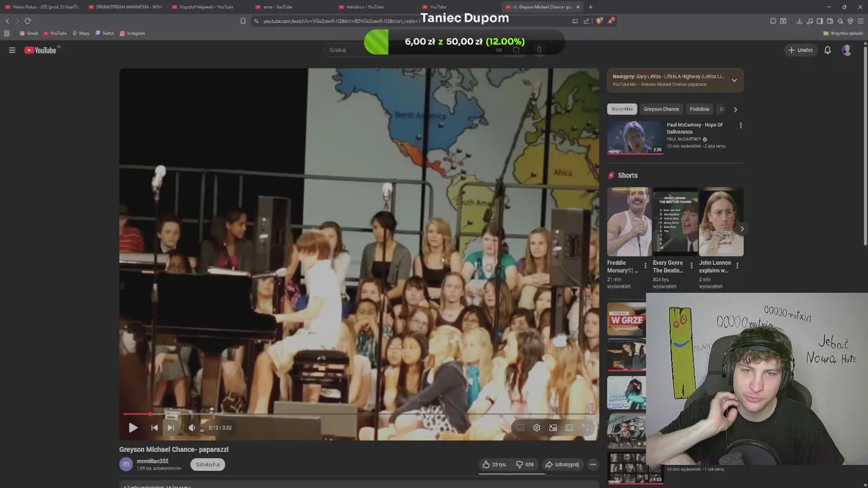Viewport: 868px width, 488px height.
Task: Open the player settings gear
Action: [x=536, y=428]
